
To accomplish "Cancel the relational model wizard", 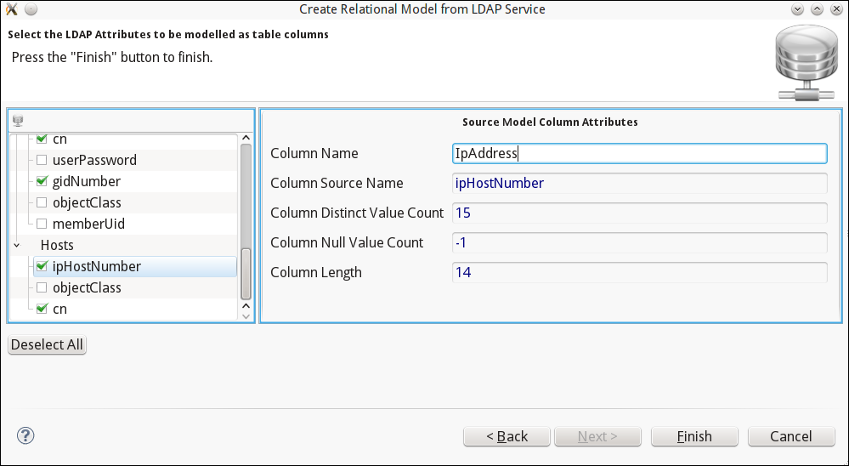I will point(790,437).
